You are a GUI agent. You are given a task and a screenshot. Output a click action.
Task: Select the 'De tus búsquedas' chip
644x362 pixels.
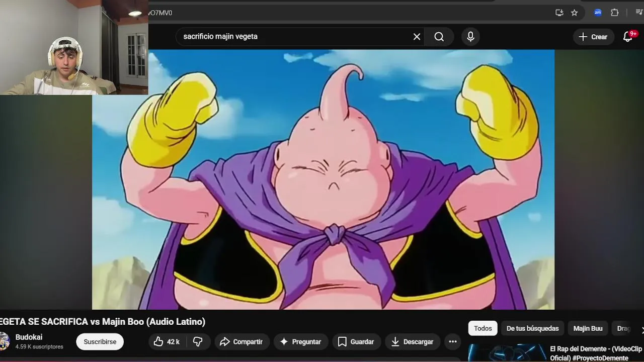pos(533,328)
